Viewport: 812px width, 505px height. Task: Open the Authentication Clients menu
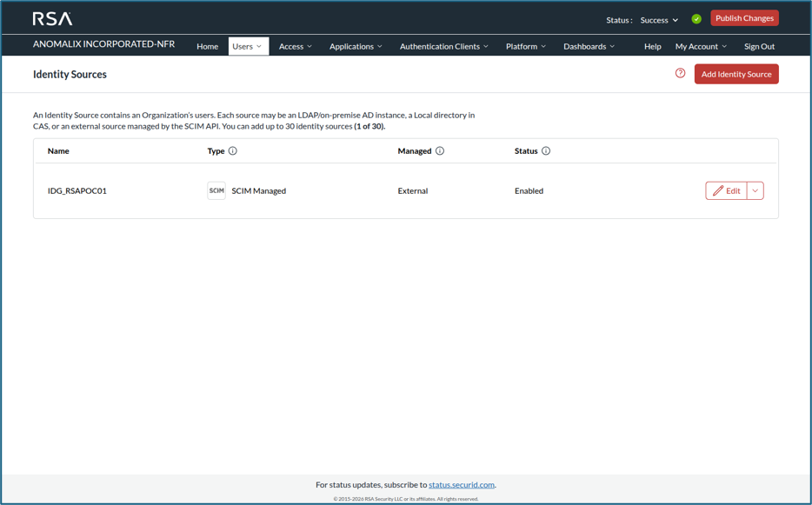[x=443, y=46]
